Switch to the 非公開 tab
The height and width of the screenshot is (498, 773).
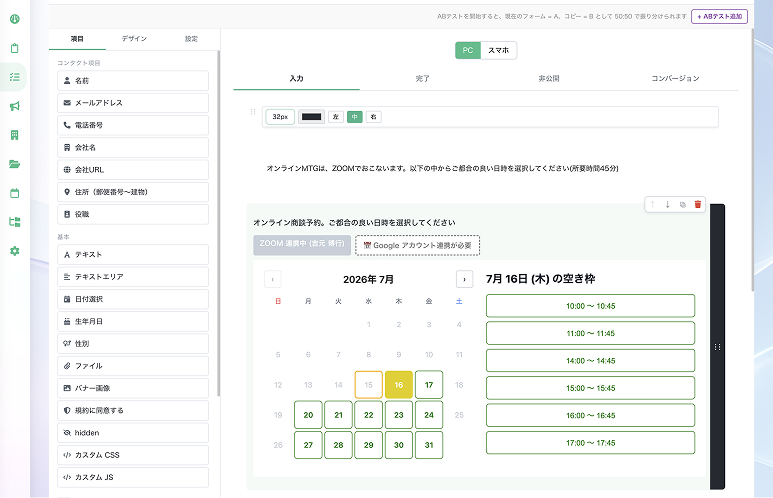pyautogui.click(x=549, y=78)
